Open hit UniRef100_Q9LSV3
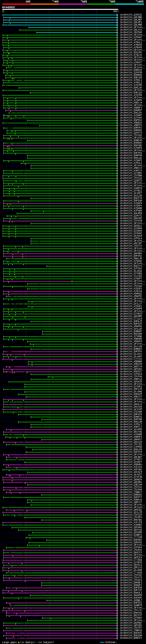The height and width of the screenshot is (644, 146). click(131, 30)
